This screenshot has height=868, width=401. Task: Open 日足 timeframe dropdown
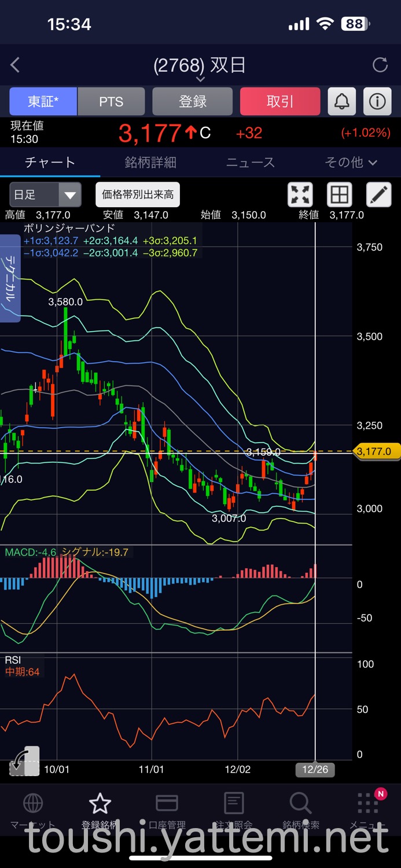(45, 195)
